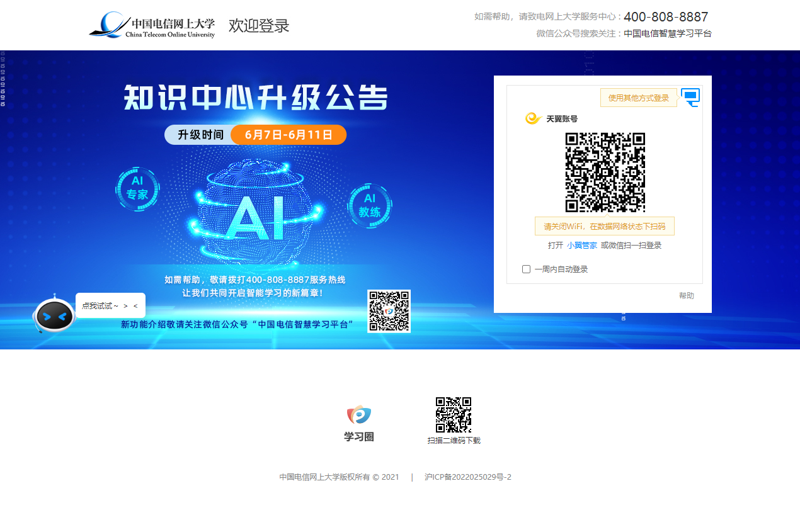
Task: Click the 天翼账号 flame logo icon
Action: [x=532, y=118]
